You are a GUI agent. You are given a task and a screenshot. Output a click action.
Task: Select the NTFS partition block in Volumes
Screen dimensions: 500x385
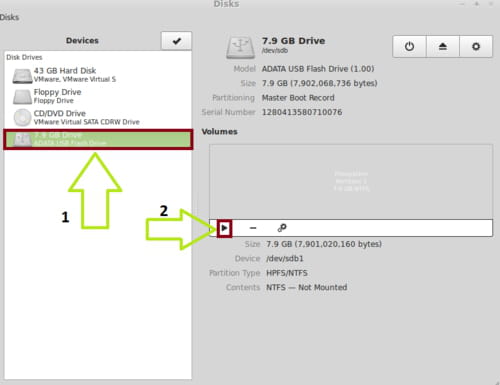coord(351,182)
